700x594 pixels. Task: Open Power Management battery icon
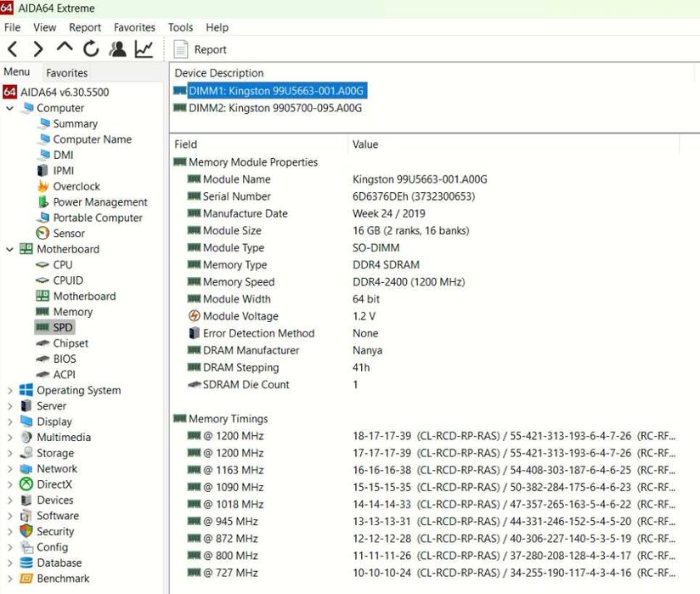click(42, 202)
